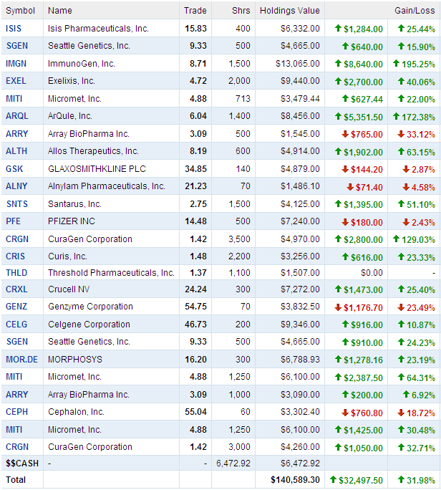This screenshot has height=490, width=441.
Task: Open the CRXL ticker symbol link
Action: pos(17,289)
